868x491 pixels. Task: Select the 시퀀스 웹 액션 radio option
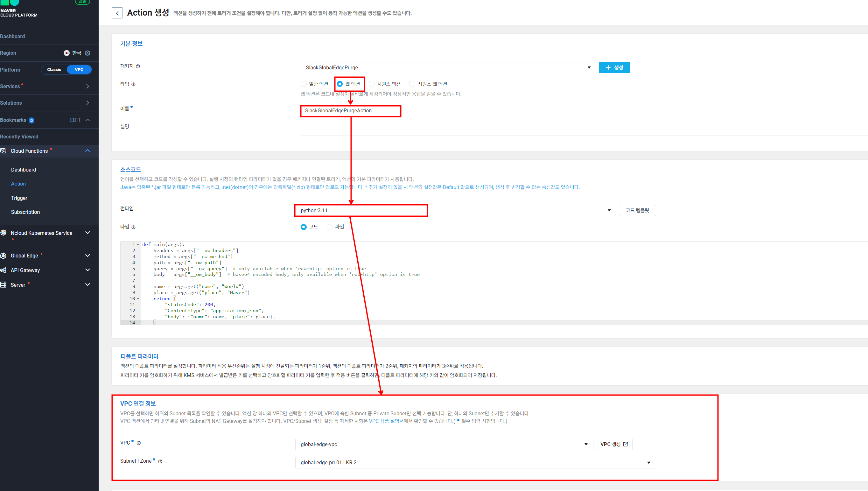[x=412, y=84]
